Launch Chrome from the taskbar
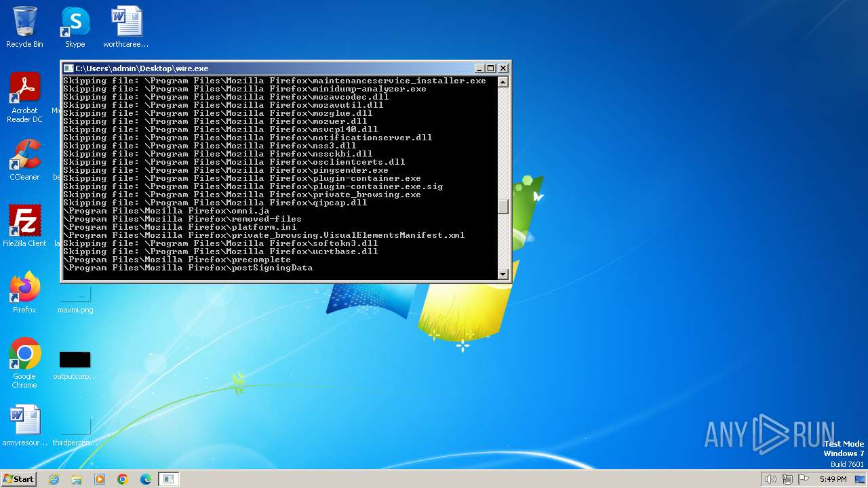Viewport: 868px width, 488px height. coord(123,479)
